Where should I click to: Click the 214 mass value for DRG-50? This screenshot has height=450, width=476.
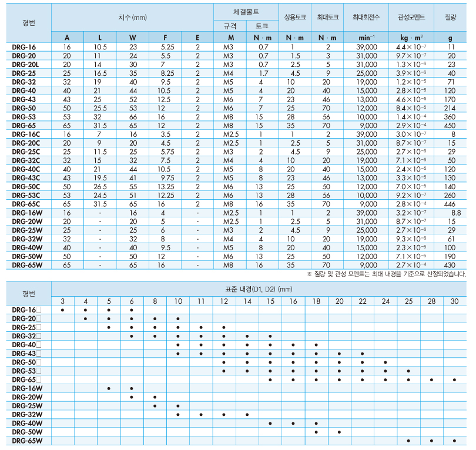tap(450, 108)
